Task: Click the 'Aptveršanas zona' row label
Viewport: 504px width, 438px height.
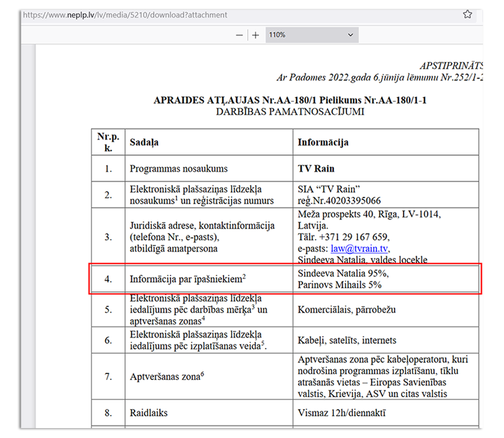Action: tap(167, 376)
